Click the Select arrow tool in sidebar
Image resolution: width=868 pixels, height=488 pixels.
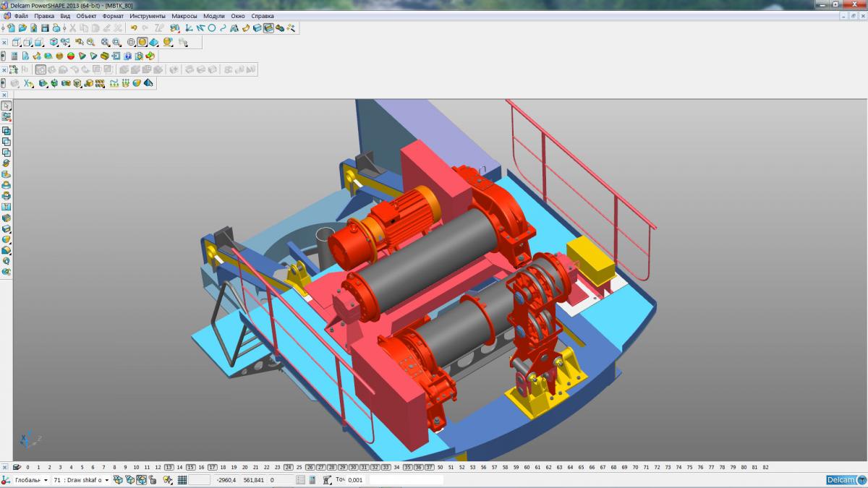click(7, 106)
